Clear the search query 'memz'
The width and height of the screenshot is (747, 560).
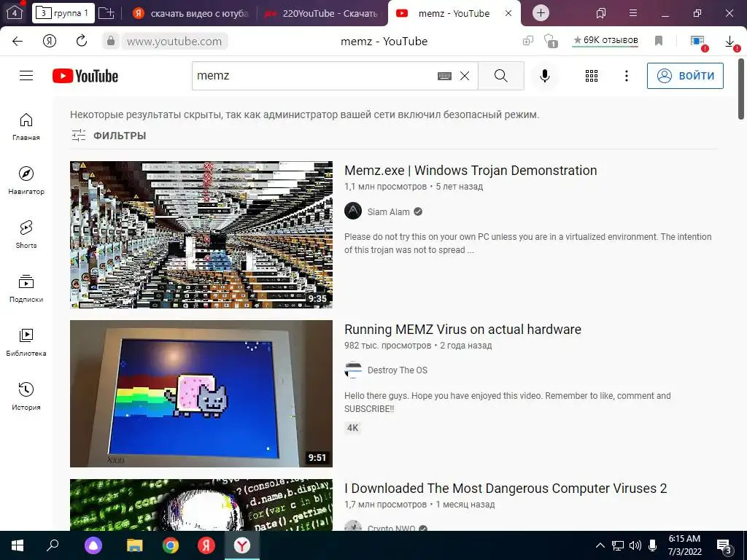click(465, 76)
